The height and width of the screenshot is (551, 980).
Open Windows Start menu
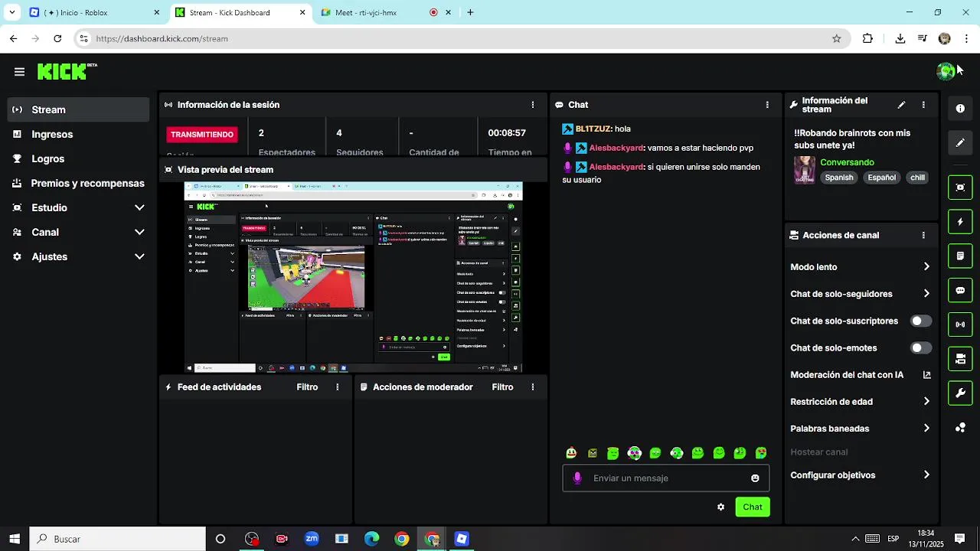coord(15,539)
